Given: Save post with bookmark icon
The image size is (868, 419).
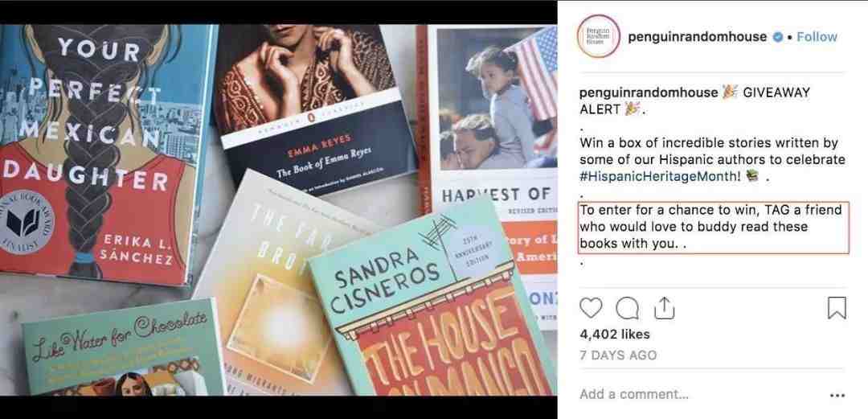Looking at the screenshot, I should point(837,308).
